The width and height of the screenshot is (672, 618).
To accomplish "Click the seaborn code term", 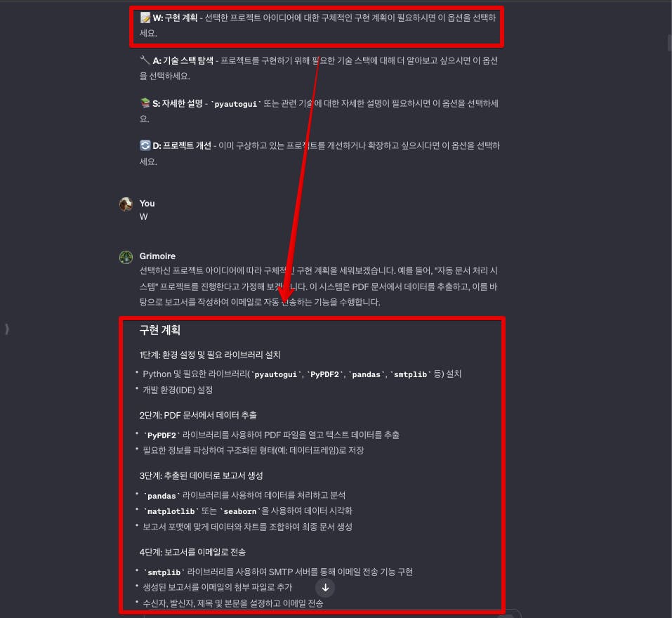I will coord(240,511).
